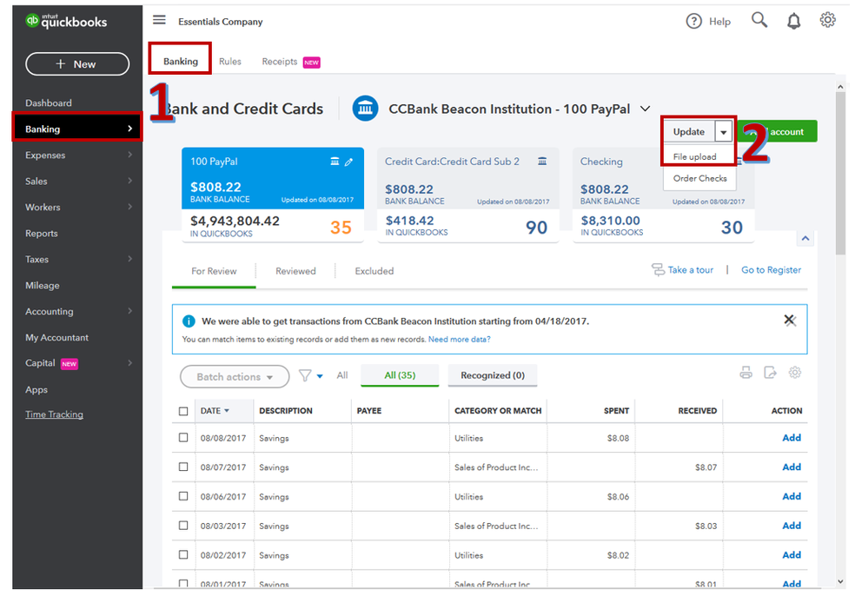The height and width of the screenshot is (596, 868).
Task: Click the Need more data? link
Action: (460, 339)
